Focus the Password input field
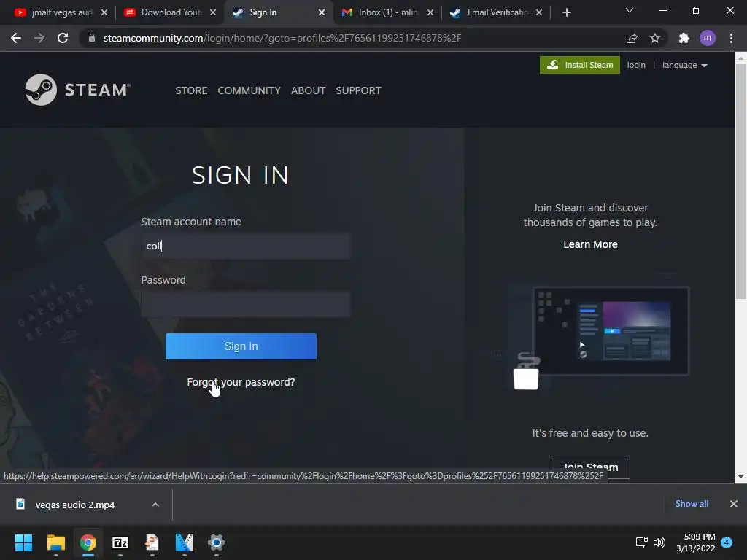 245,304
